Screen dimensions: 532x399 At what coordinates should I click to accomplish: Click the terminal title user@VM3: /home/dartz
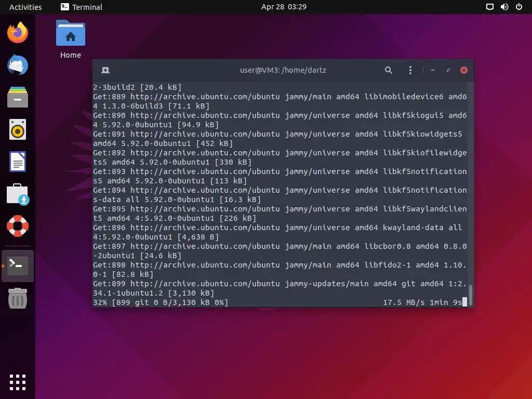pos(283,70)
